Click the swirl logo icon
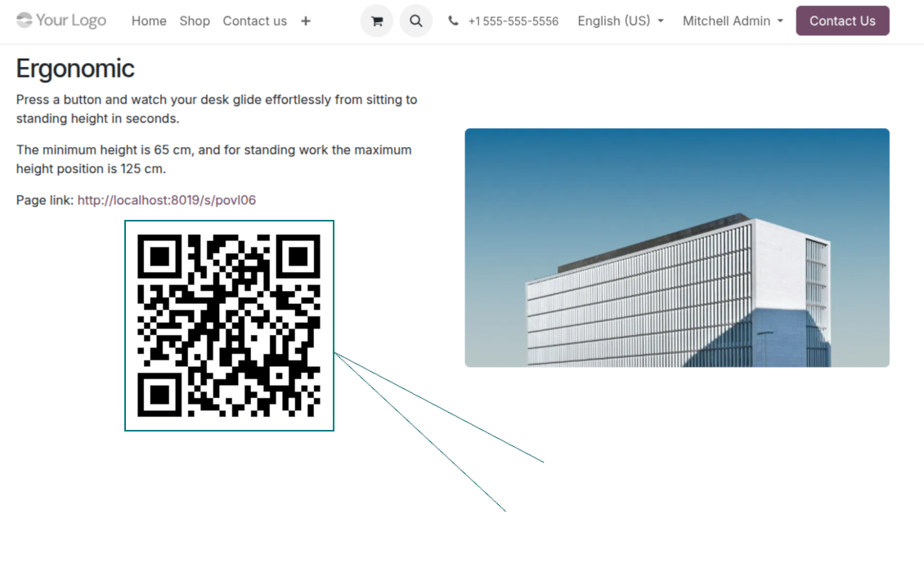 (x=25, y=20)
